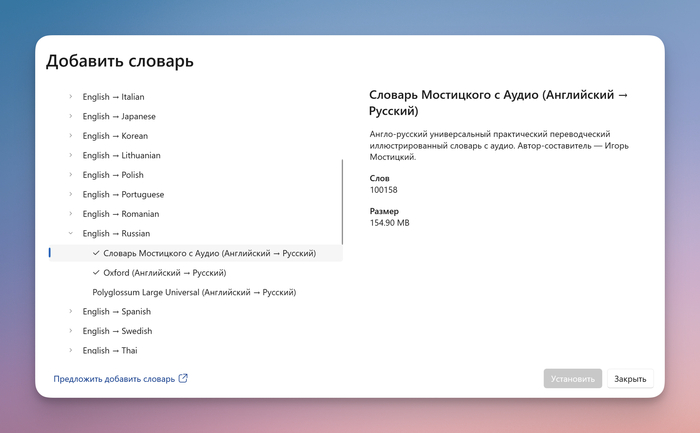
Task: Open the English → Romanian entry
Action: [x=121, y=214]
